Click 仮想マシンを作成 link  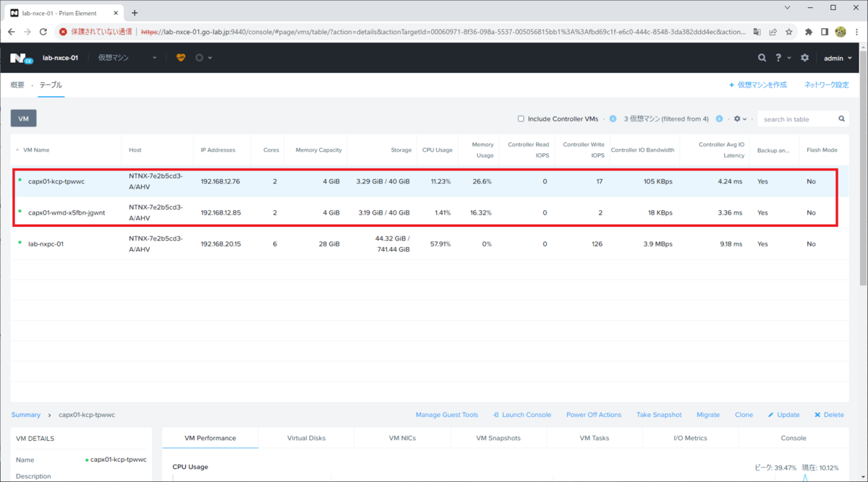758,85
